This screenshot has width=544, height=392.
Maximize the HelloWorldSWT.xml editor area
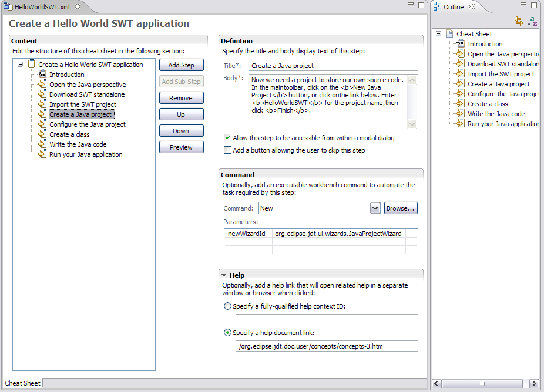421,5
